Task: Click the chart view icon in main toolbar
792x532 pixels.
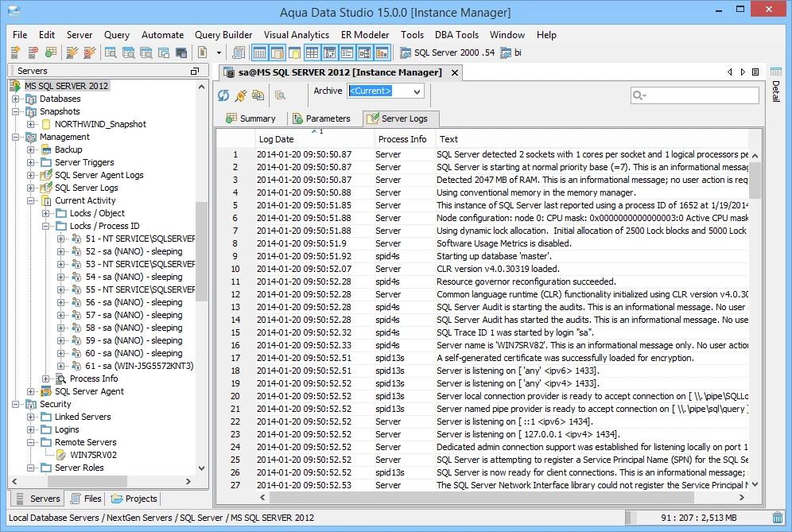Action: pos(382,53)
